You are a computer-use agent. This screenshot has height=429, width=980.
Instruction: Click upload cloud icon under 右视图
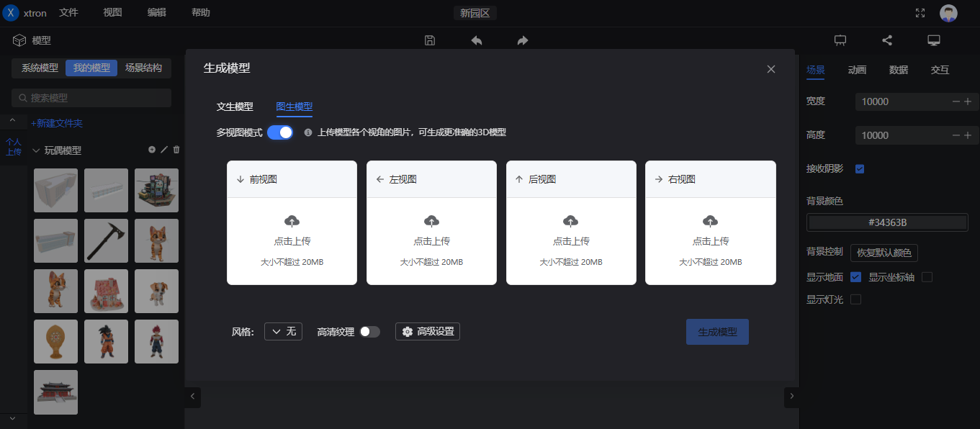[711, 220]
